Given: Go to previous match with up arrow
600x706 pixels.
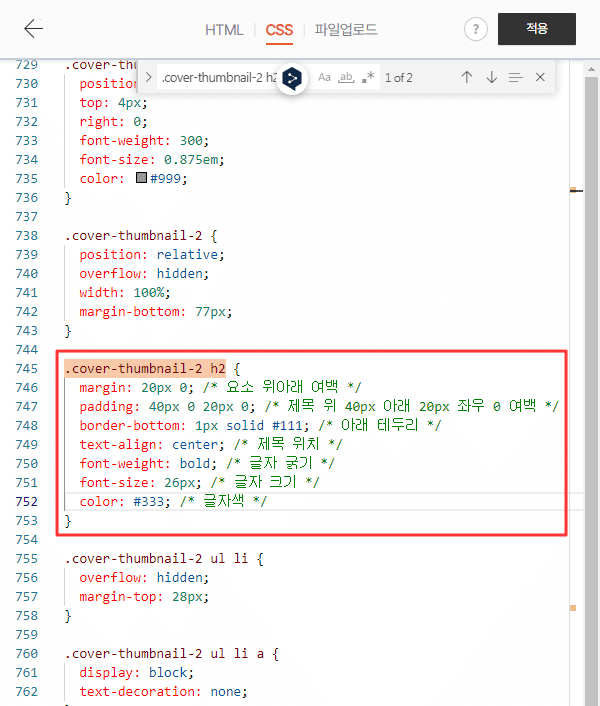Looking at the screenshot, I should coord(467,77).
